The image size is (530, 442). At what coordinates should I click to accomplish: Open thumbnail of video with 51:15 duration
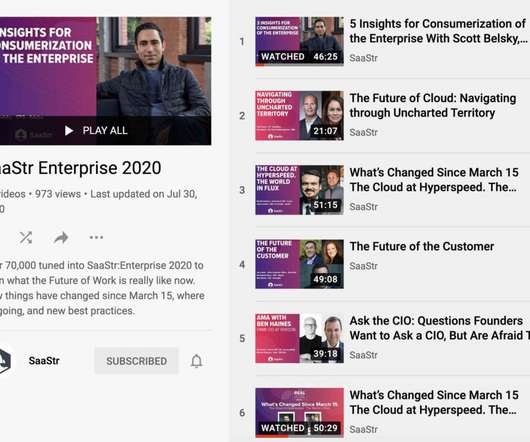299,190
